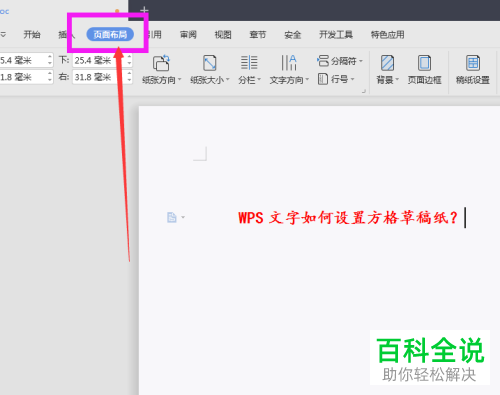Screen dimensions: 500x395
Task: Click the 纸张方向 orientation icon
Action: (x=161, y=63)
